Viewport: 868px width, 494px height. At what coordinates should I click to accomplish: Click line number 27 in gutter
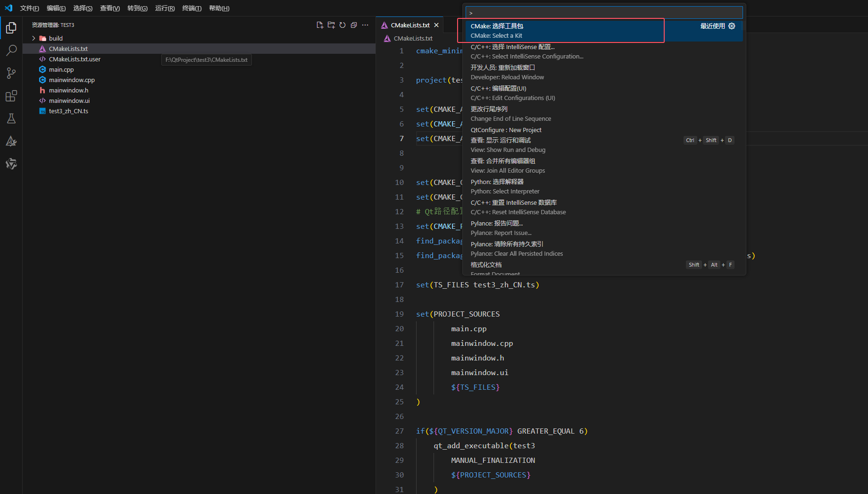tap(399, 431)
